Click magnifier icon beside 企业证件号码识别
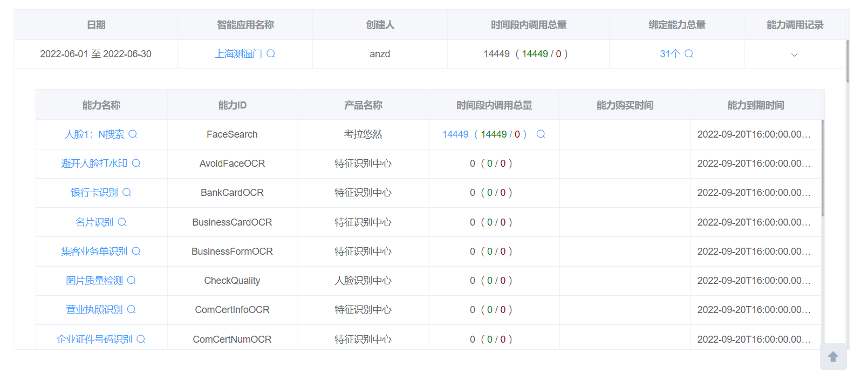The width and height of the screenshot is (868, 374). [141, 339]
